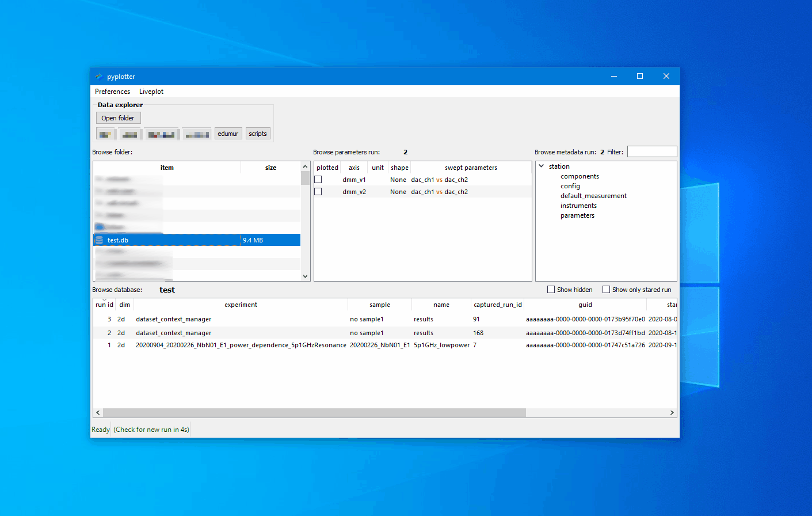
Task: Click the 5p1GHz_lowpower name cell
Action: pos(441,345)
